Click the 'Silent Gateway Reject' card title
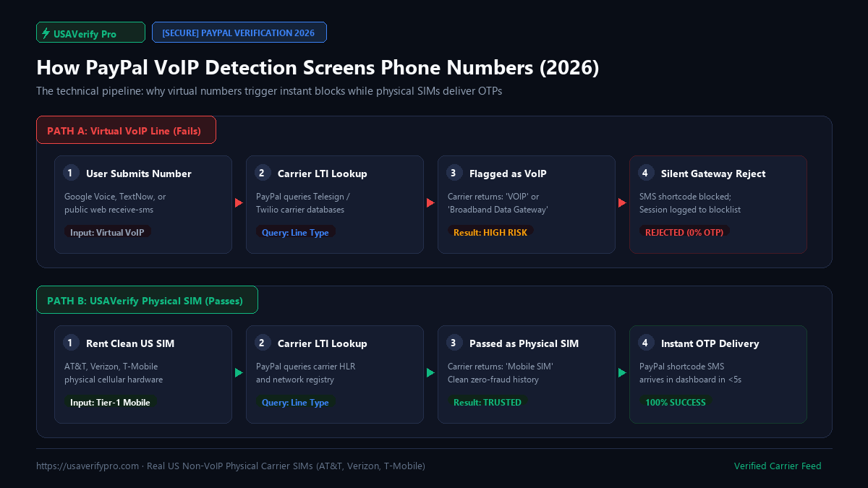The height and width of the screenshot is (488, 868). pyautogui.click(x=713, y=174)
